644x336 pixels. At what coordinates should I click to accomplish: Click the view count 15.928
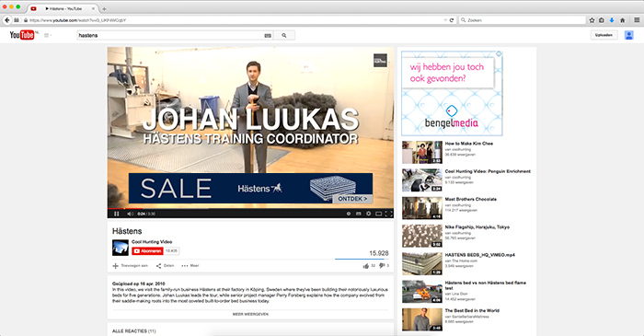coord(379,253)
